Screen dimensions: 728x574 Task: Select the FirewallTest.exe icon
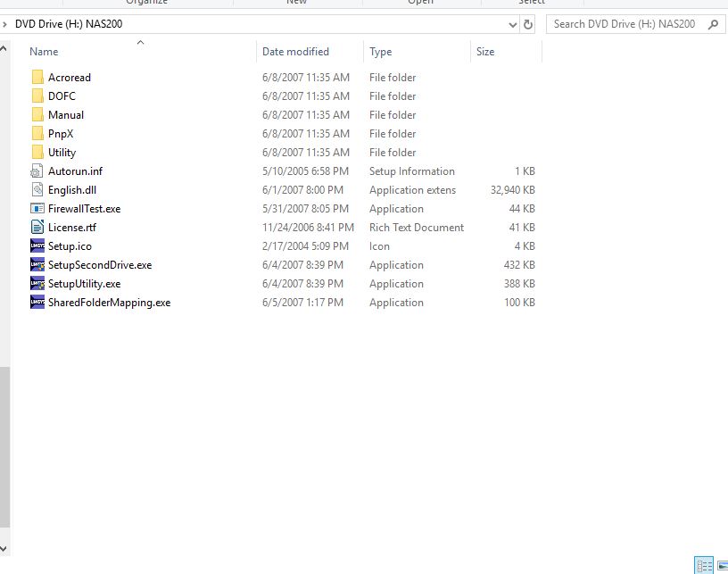[x=37, y=209]
